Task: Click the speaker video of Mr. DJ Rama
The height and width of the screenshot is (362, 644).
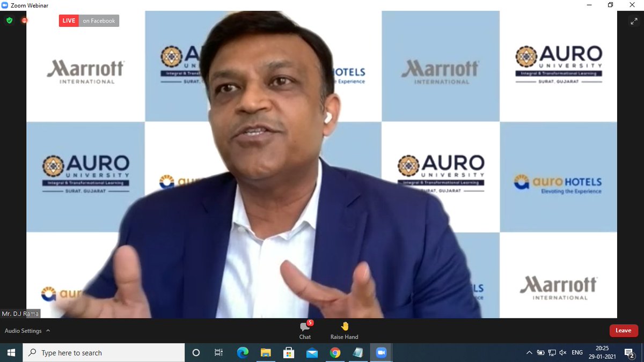Action: [x=321, y=164]
